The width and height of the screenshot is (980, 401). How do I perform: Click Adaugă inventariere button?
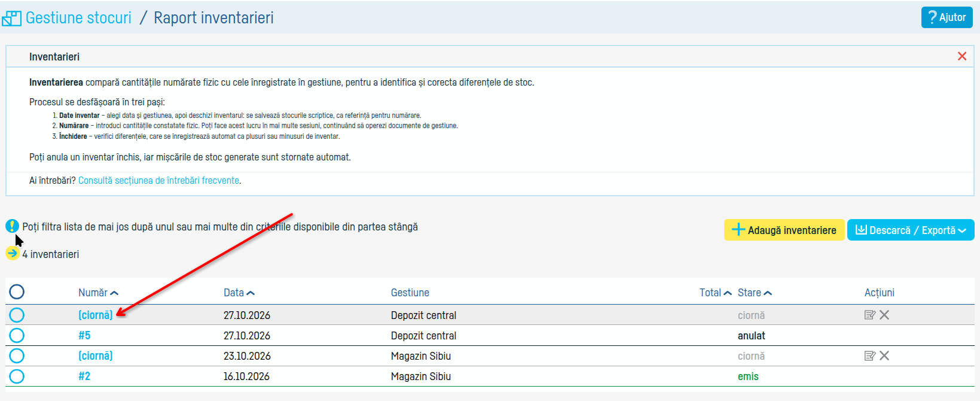pos(784,230)
